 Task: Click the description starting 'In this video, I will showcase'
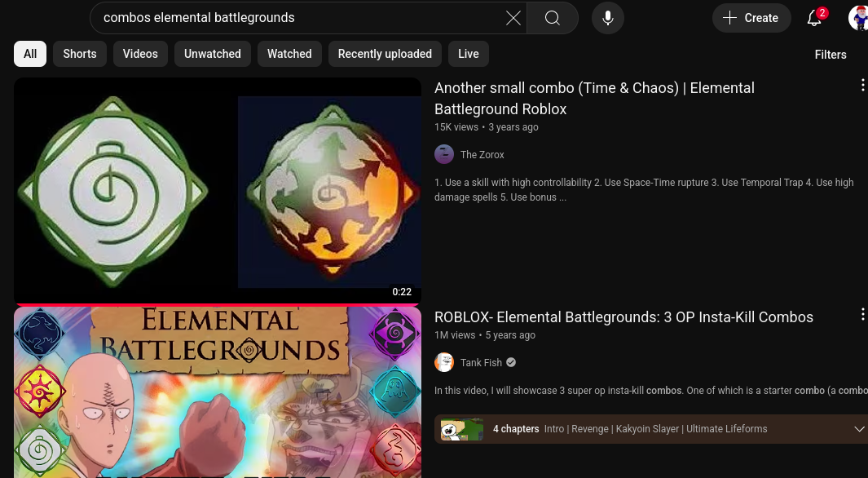(x=651, y=391)
